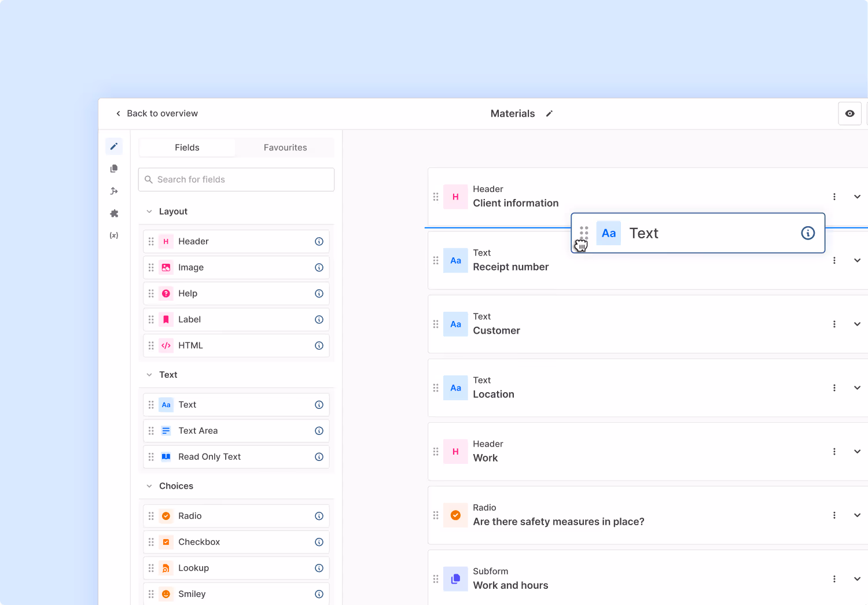Click the Checkbox field entry under Choices
This screenshot has height=605, width=868.
(x=199, y=542)
